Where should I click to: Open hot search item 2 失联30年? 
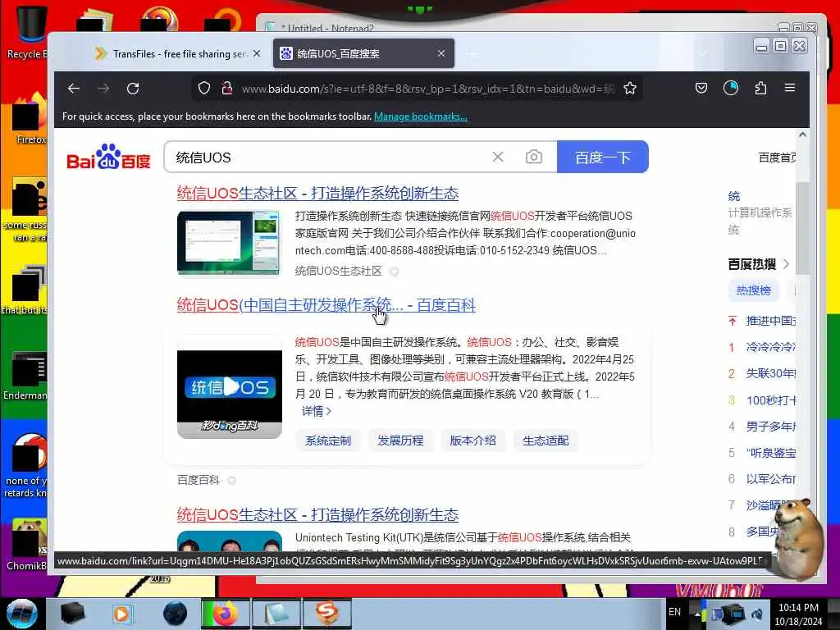point(770,373)
